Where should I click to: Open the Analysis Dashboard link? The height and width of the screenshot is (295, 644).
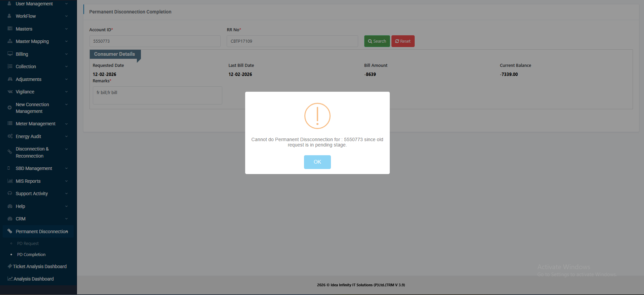[34, 279]
